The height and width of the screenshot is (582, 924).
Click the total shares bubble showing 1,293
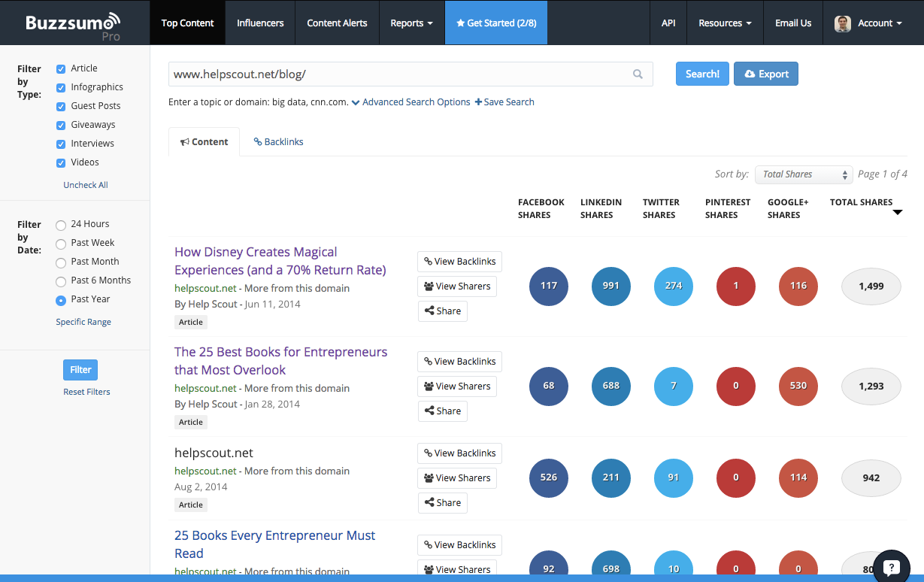pos(871,386)
